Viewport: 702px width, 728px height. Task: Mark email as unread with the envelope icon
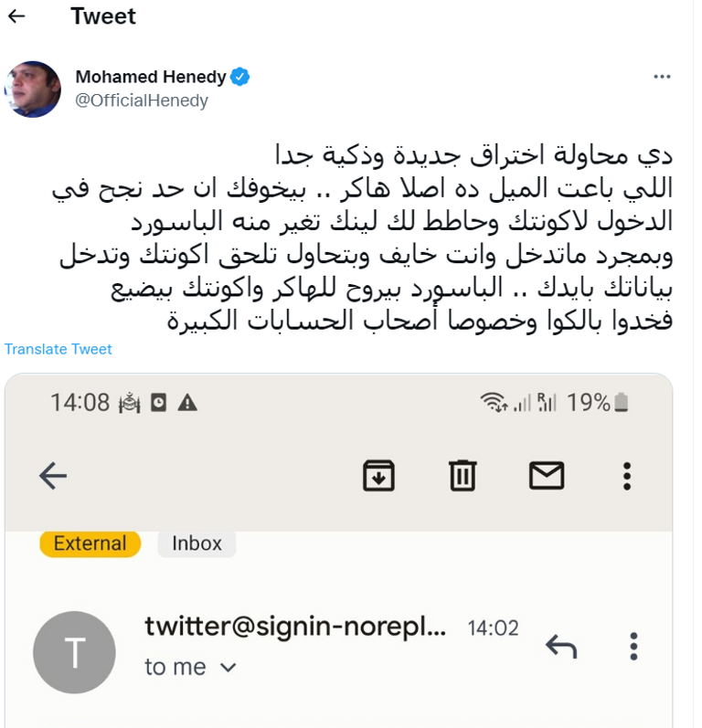(547, 475)
